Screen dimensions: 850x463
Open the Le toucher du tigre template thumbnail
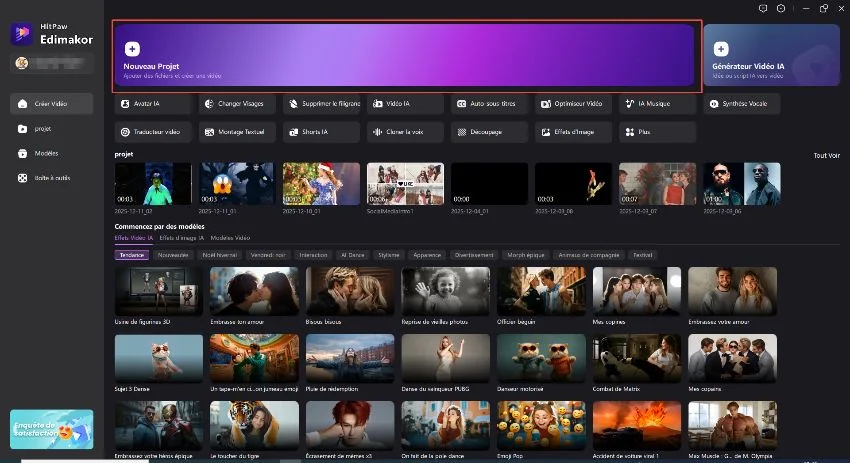tap(254, 424)
